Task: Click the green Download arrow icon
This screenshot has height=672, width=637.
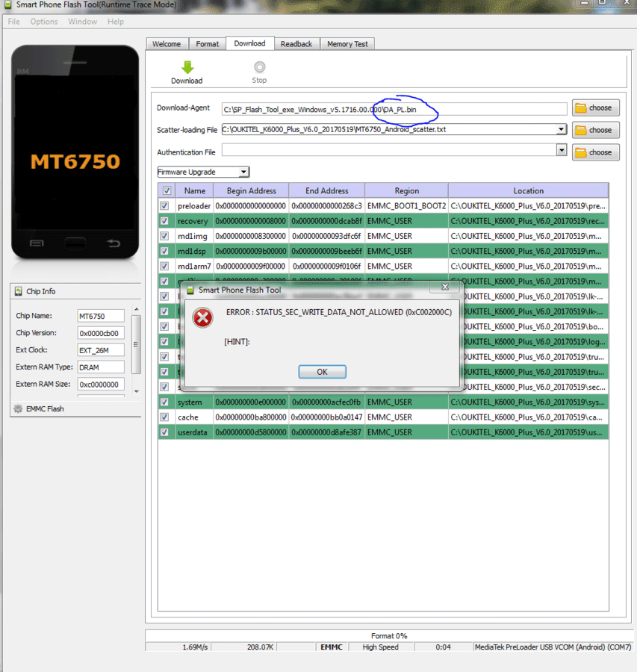Action: pos(187,67)
